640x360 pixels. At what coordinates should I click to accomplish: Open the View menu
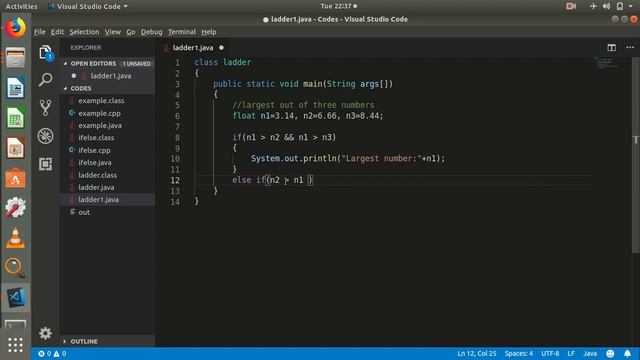pos(113,32)
